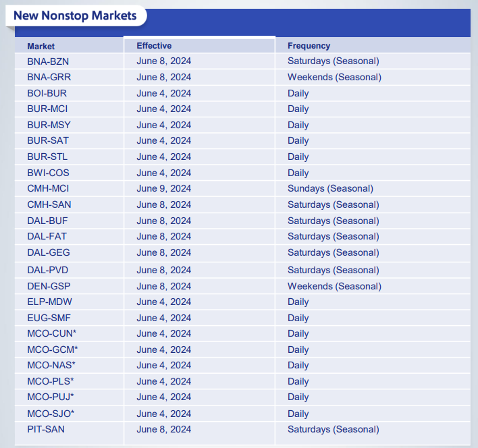This screenshot has width=478, height=448.
Task: Click the PIT-SAN market entry
Action: [x=46, y=429]
